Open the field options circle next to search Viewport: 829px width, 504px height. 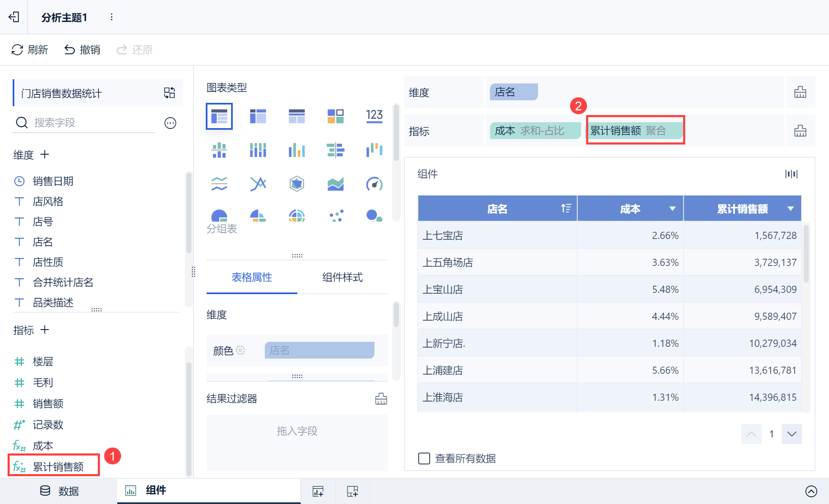(170, 123)
